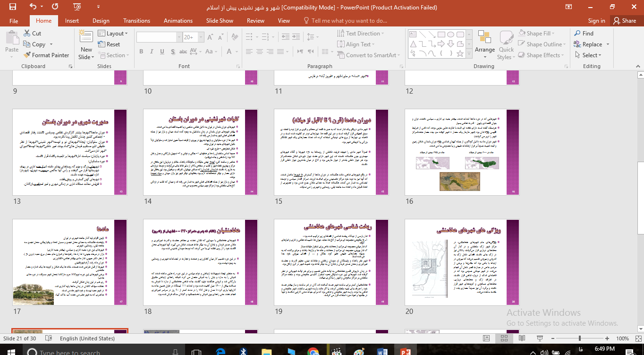Viewport: 644px width, 355px height.
Task: Click the Windows Start button
Action: 11,352
